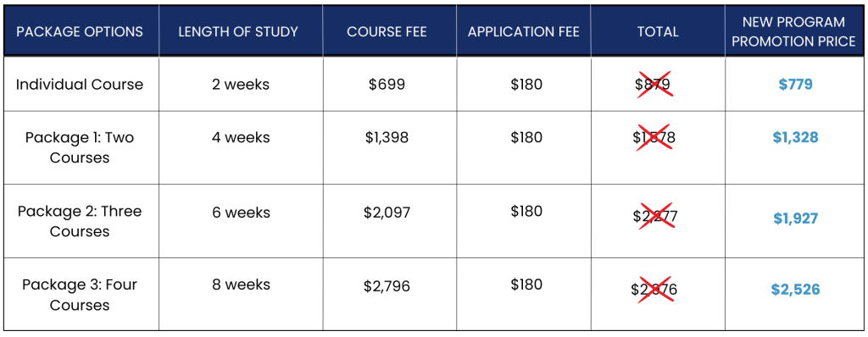Click the red X over $879 total

coord(657,85)
